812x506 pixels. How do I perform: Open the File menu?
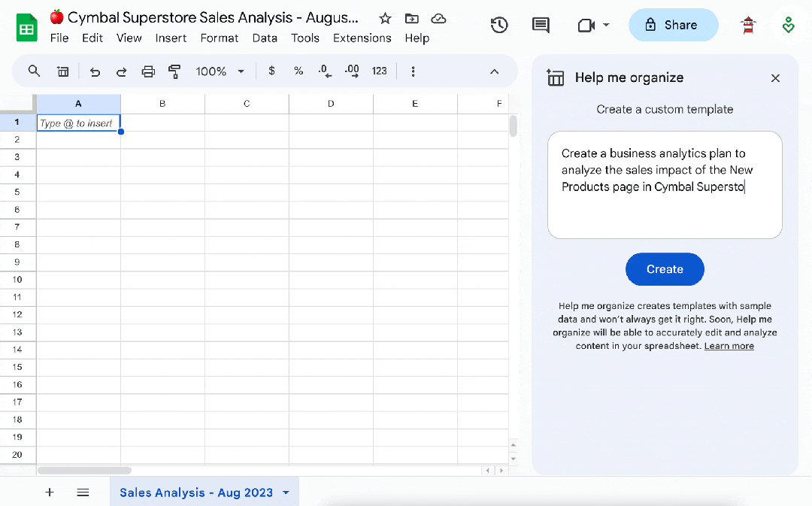(x=59, y=38)
